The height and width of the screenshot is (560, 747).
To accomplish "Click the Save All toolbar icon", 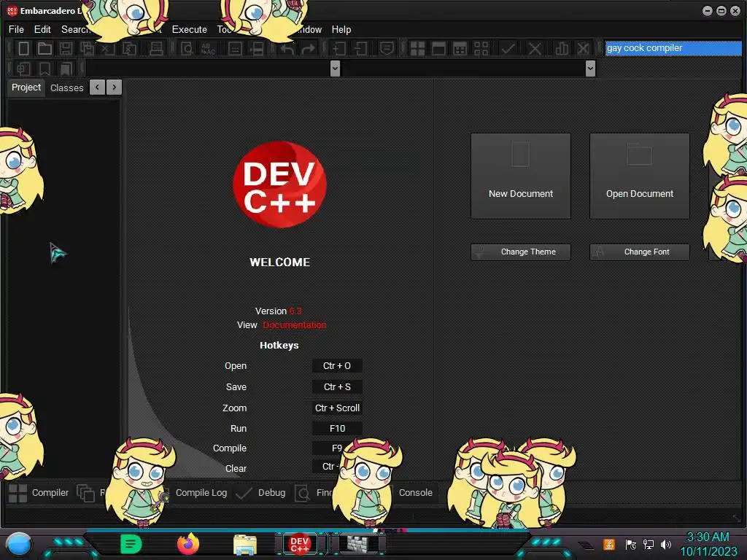I will tap(87, 49).
